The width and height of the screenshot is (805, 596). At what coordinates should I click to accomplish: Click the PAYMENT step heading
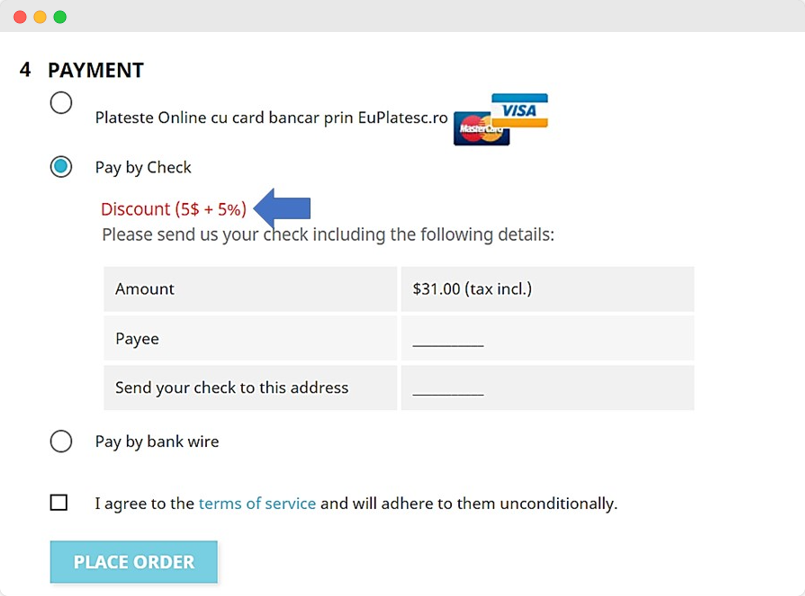[x=96, y=70]
